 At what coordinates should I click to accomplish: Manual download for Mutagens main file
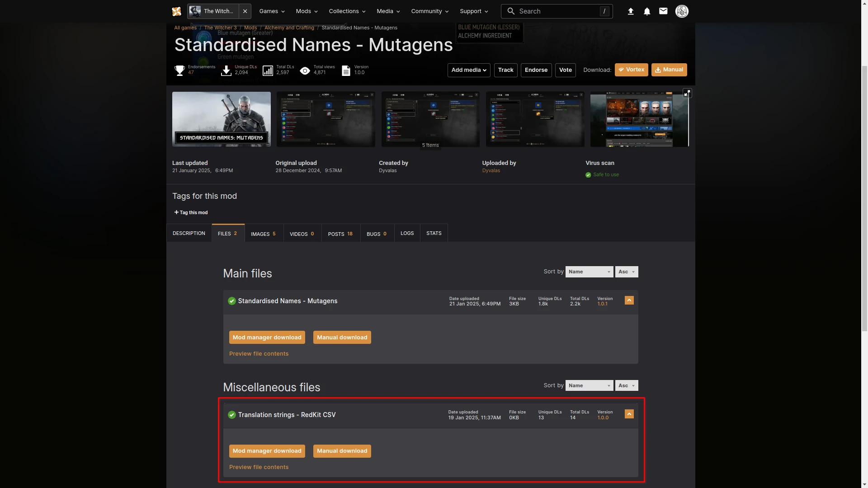pyautogui.click(x=342, y=338)
